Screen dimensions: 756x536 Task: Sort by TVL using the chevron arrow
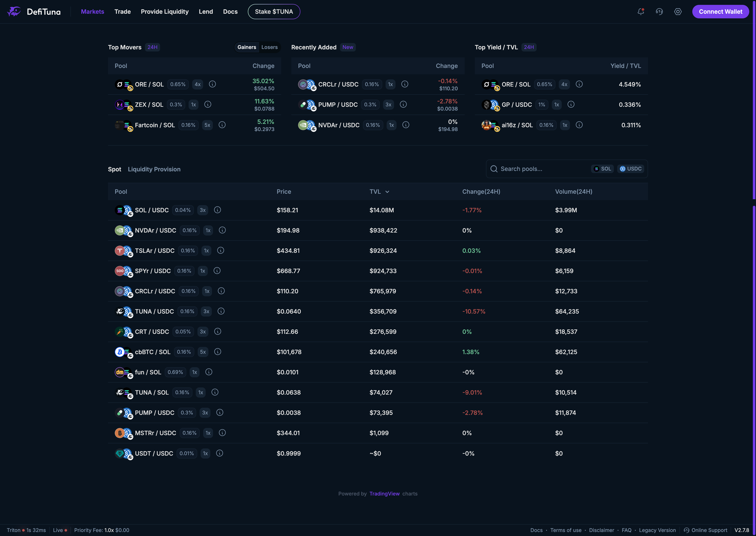387,192
